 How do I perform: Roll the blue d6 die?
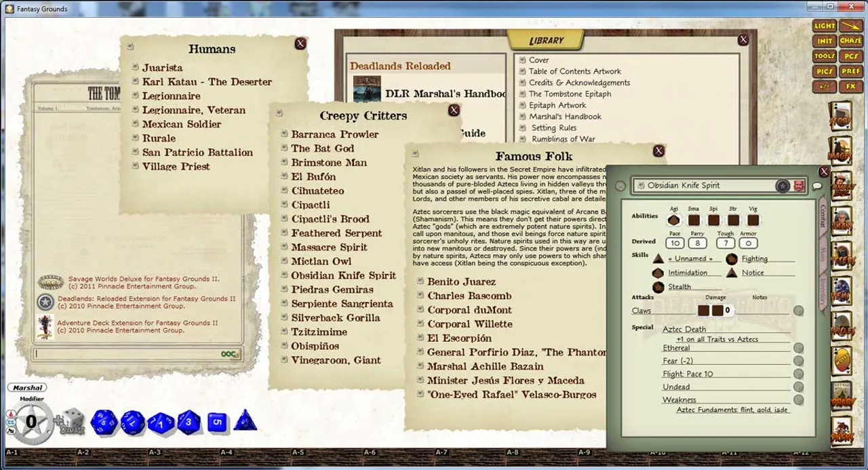pos(217,423)
